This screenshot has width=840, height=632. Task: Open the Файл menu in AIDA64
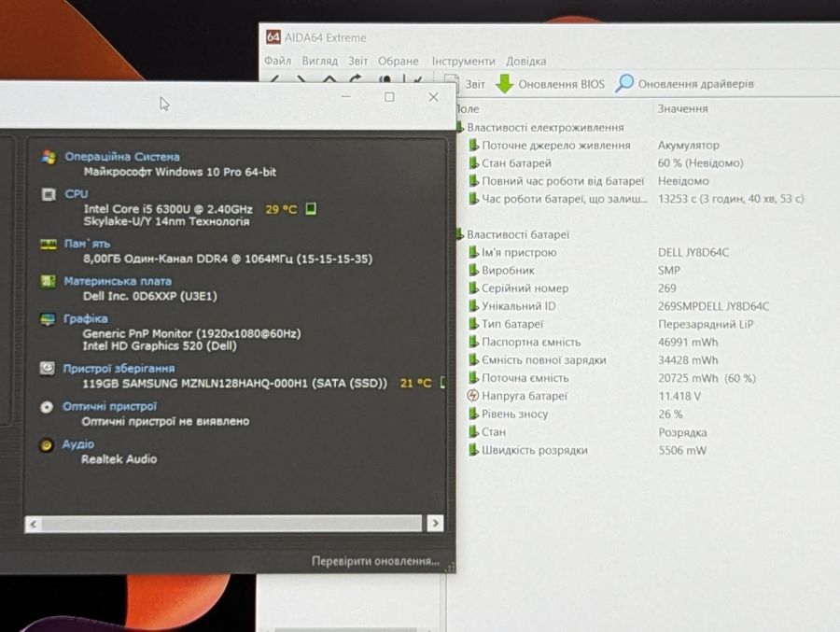277,61
